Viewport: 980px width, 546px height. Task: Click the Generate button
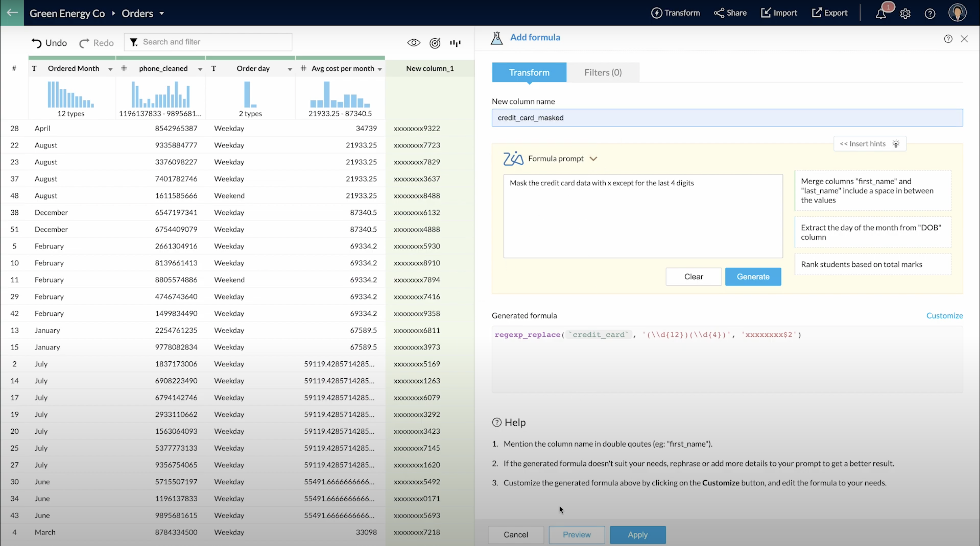pos(752,276)
